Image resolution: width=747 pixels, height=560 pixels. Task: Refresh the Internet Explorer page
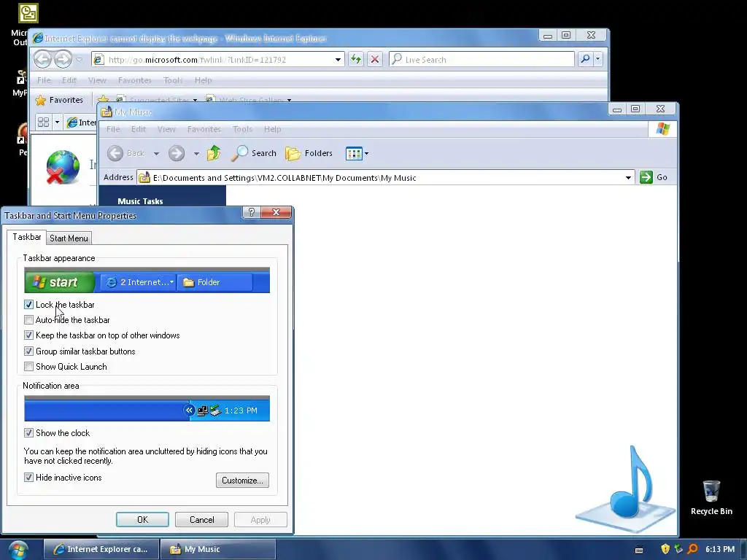coord(356,60)
